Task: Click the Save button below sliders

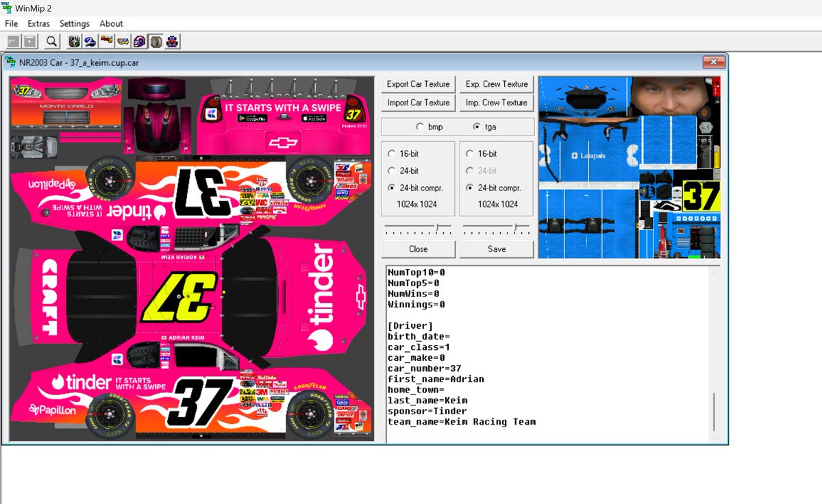Action: click(x=497, y=249)
